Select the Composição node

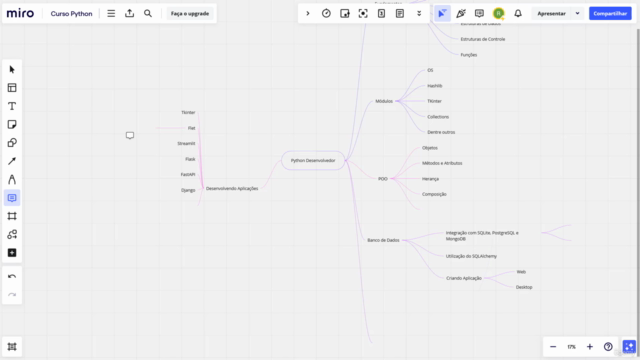[434, 194]
